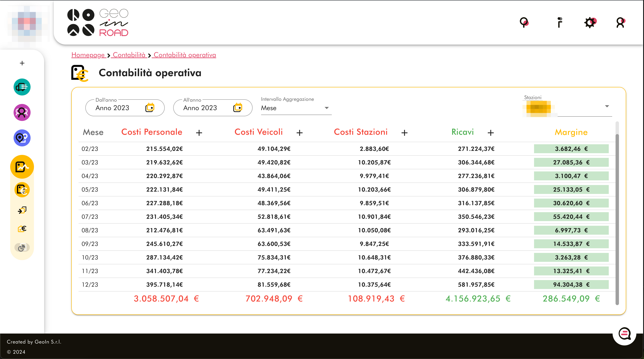Image resolution: width=644 pixels, height=359 pixels.
Task: Click the All'anno Anno 2023 field
Action: (x=213, y=108)
